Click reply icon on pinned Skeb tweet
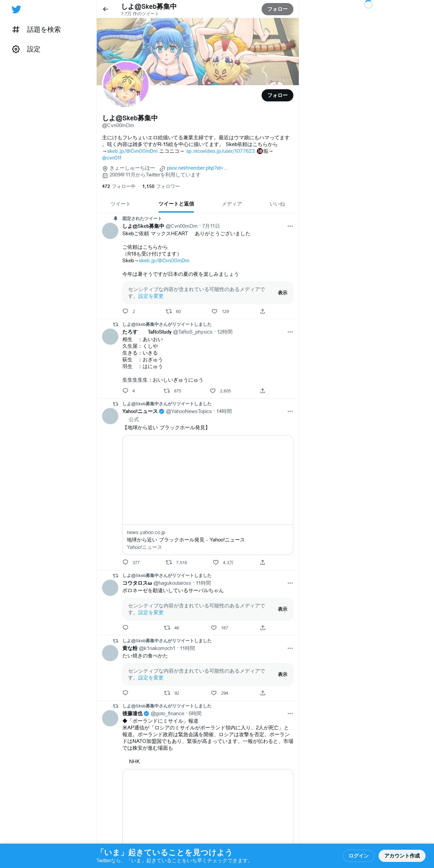 (125, 311)
